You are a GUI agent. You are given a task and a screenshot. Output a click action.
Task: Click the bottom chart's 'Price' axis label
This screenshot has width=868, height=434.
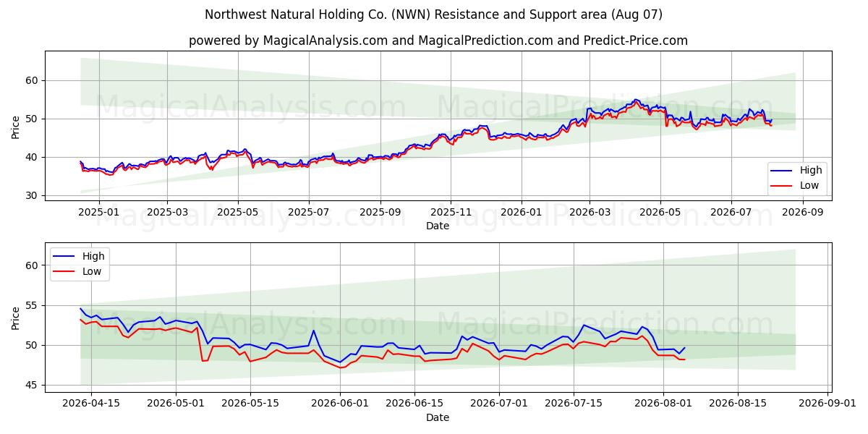(x=16, y=318)
